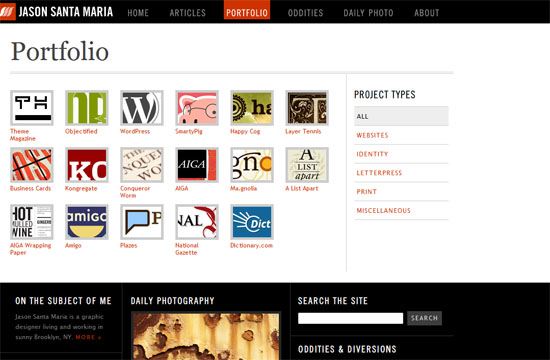550x360 pixels.
Task: Go to the Home nav item
Action: (x=138, y=13)
